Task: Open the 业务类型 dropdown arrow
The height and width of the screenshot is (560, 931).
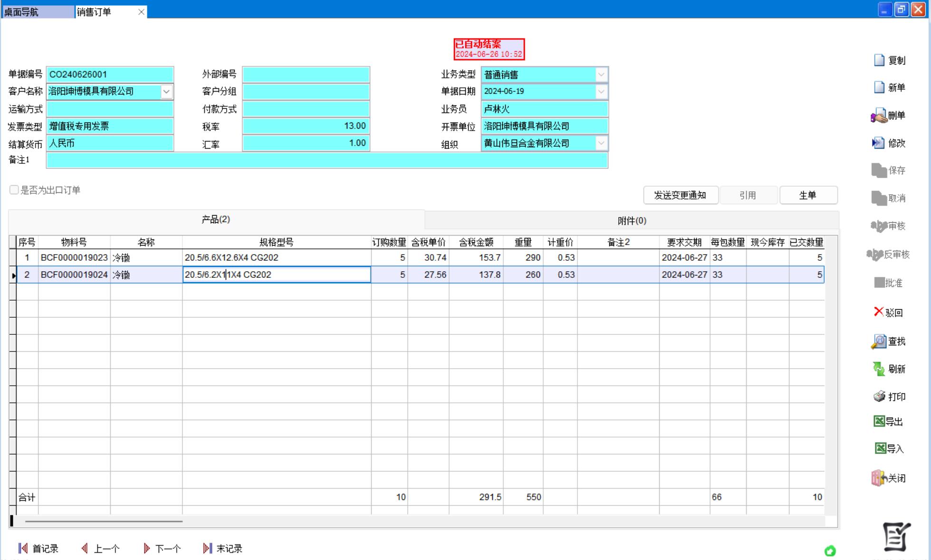Action: pos(601,75)
